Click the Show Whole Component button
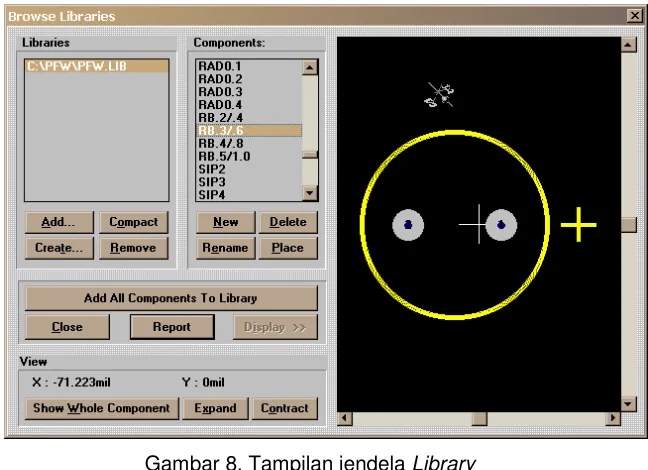648x470 pixels. [102, 408]
